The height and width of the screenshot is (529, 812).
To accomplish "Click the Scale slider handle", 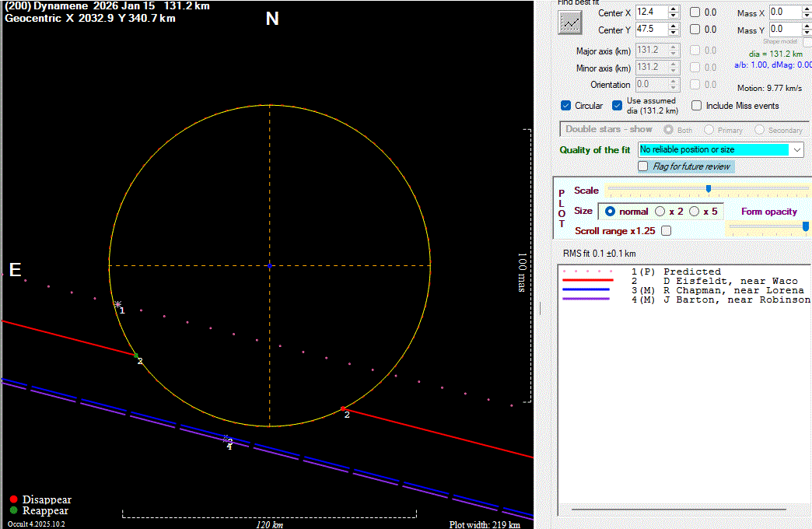I will click(709, 188).
